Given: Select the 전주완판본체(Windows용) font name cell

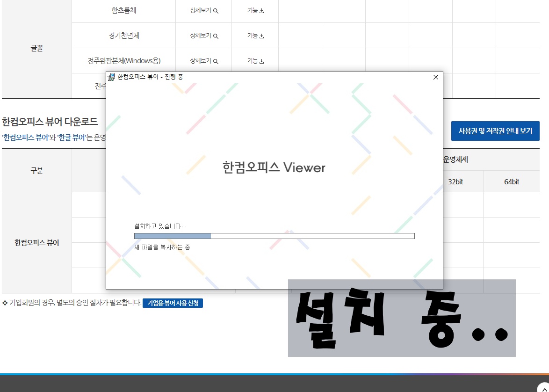Looking at the screenshot, I should click(x=123, y=61).
